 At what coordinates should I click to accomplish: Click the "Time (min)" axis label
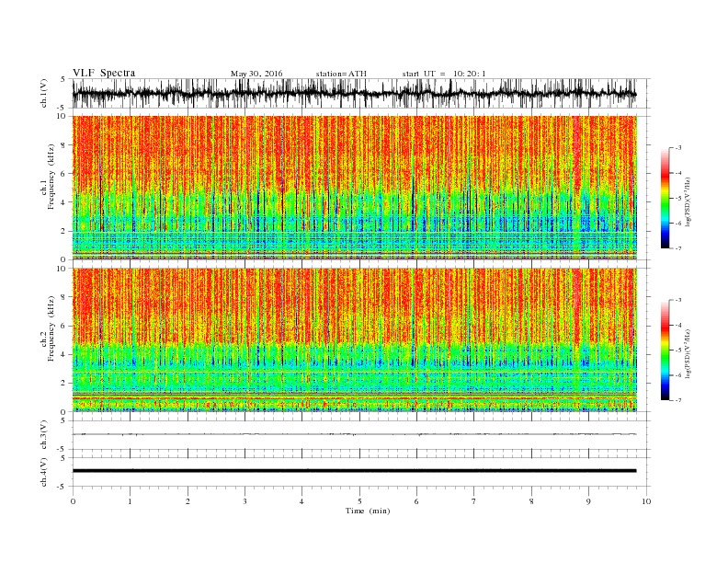point(368,511)
